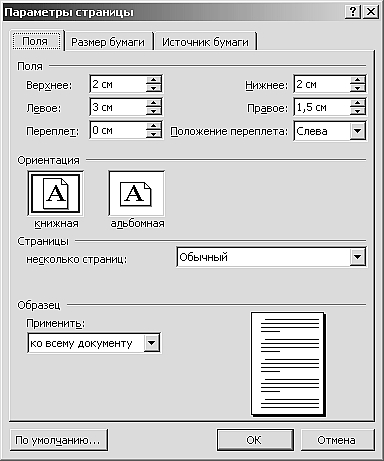Click the page preview thumbnail
This screenshot has width=384, height=461.
tap(288, 363)
